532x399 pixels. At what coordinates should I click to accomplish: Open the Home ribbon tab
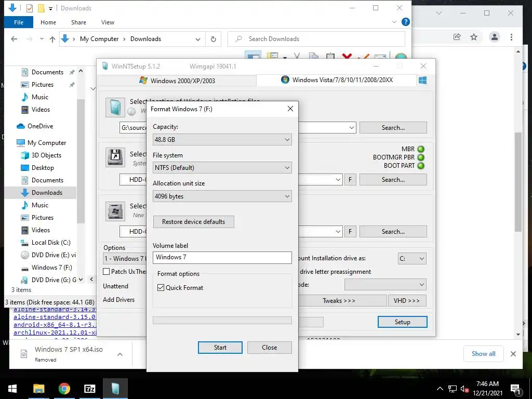tap(48, 22)
